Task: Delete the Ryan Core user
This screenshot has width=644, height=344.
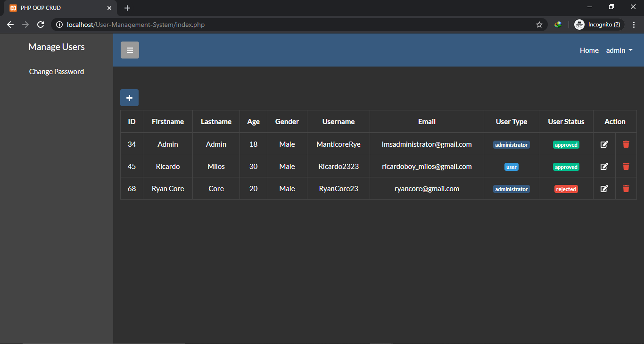Action: (x=626, y=189)
